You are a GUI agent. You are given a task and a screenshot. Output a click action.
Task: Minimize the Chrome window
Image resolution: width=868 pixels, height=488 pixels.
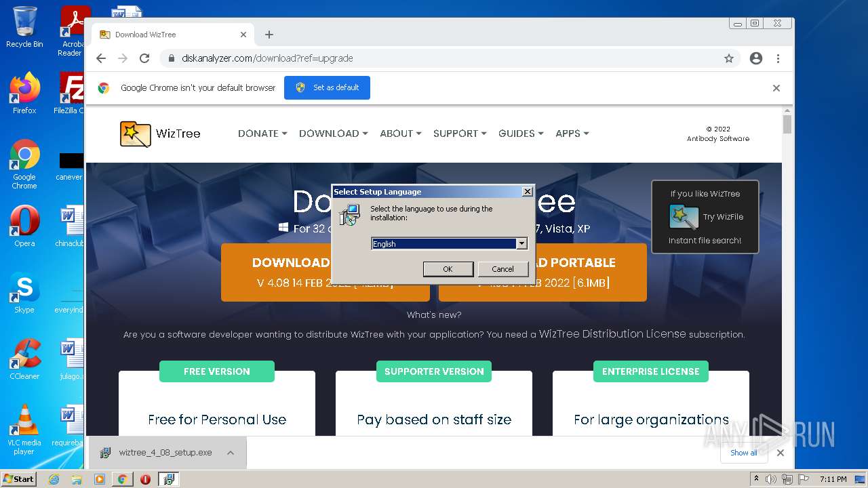[x=737, y=23]
